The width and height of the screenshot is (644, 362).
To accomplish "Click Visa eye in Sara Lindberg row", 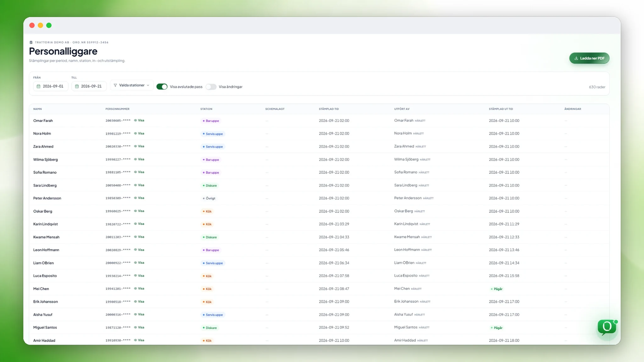I will (x=139, y=185).
